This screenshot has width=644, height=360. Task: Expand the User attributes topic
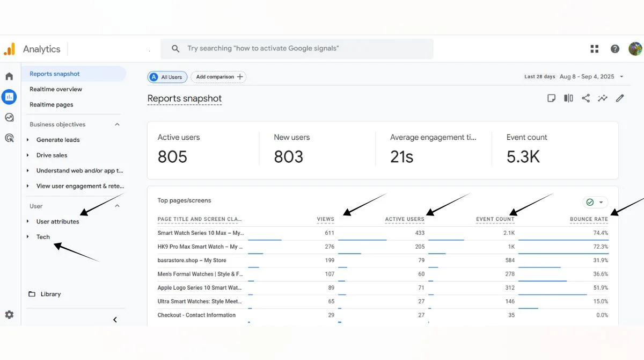pos(28,221)
